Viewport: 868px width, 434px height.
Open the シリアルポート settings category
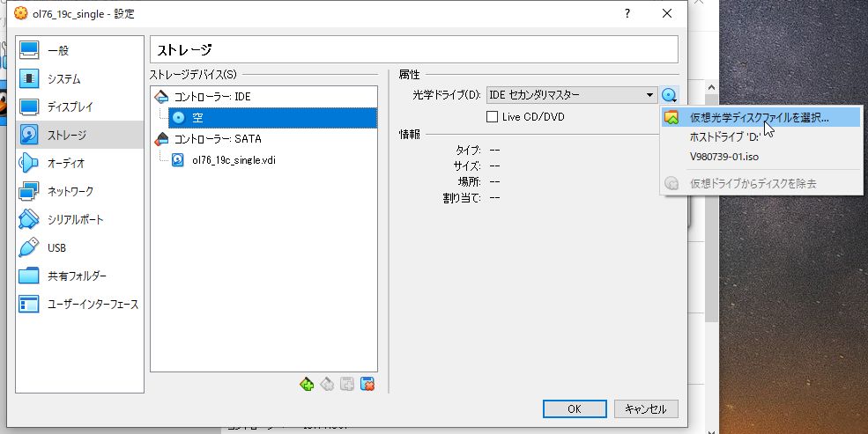click(79, 219)
